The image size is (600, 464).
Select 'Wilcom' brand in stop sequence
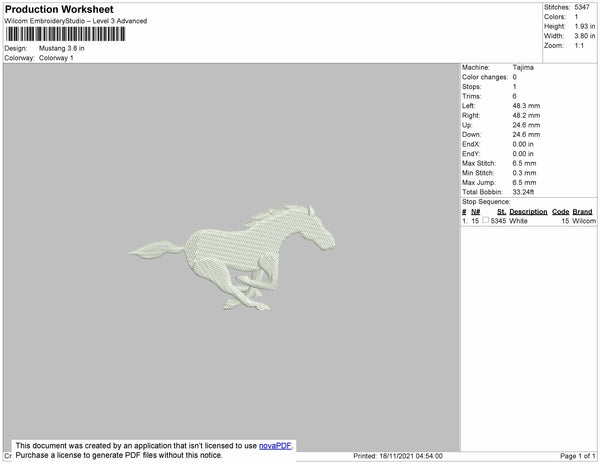click(x=584, y=221)
